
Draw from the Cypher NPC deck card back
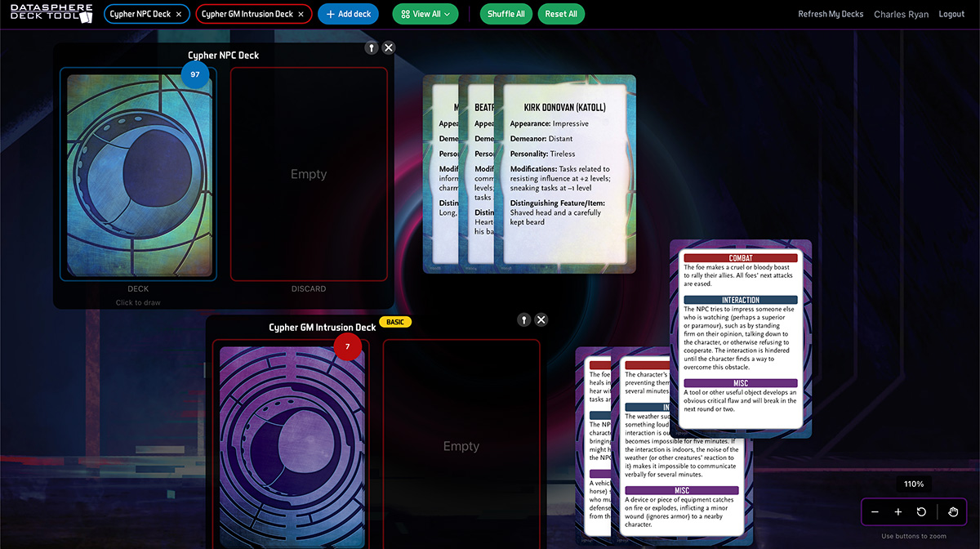click(139, 175)
